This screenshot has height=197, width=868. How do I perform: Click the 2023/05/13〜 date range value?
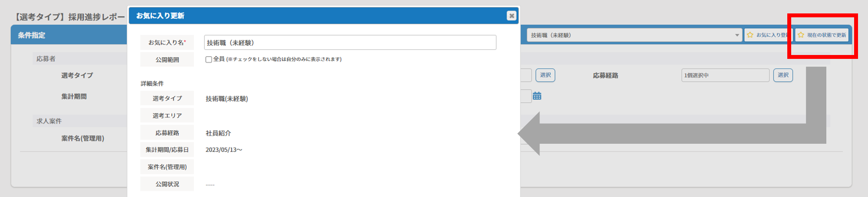pos(224,150)
